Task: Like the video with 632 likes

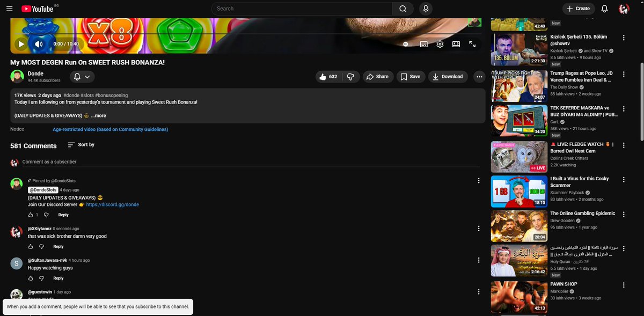Action: [x=328, y=77]
